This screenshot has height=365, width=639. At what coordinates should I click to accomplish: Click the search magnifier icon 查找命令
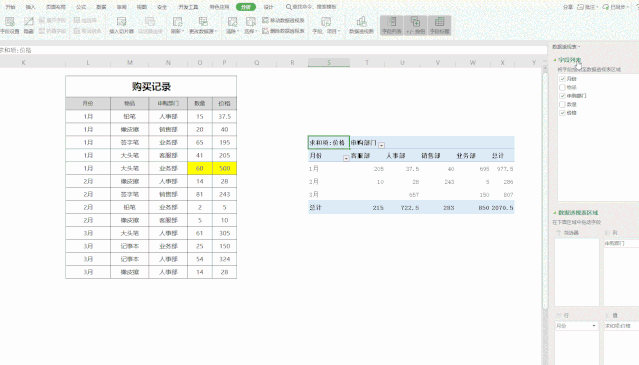coord(289,7)
